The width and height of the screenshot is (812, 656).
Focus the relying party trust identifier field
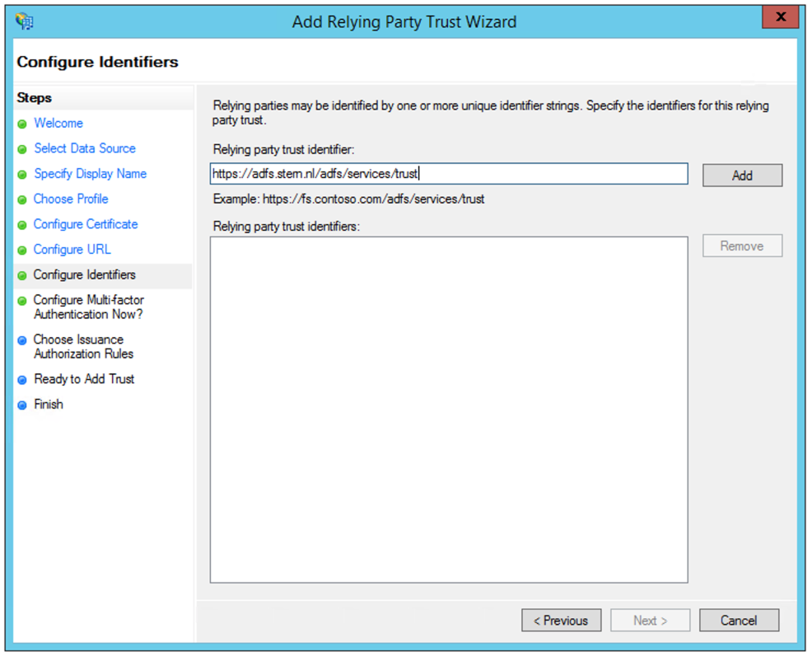coord(449,174)
